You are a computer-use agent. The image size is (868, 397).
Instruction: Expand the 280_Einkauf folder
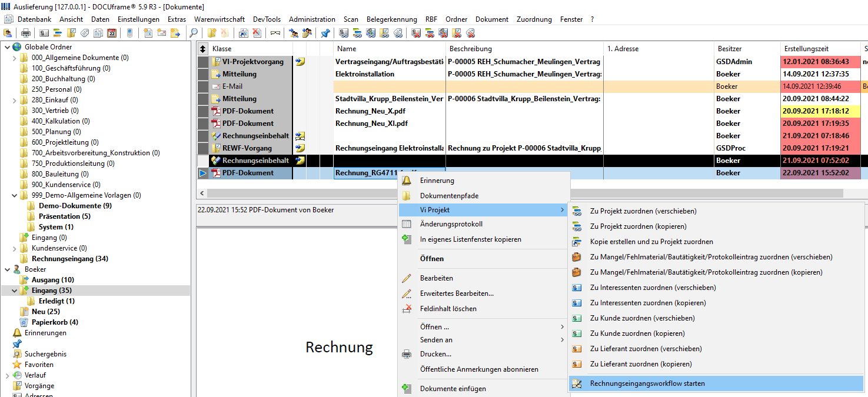[15, 100]
